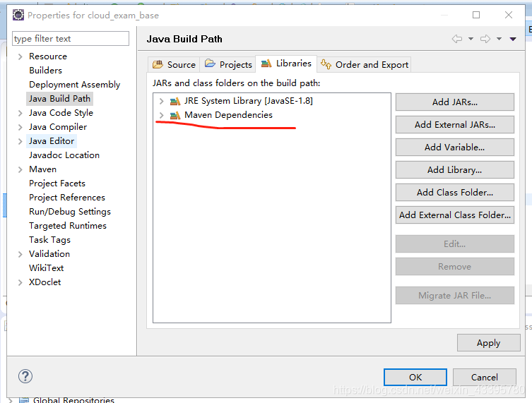Viewport: 532px width, 403px height.
Task: Click Add External Class Folder... button
Action: coord(455,215)
